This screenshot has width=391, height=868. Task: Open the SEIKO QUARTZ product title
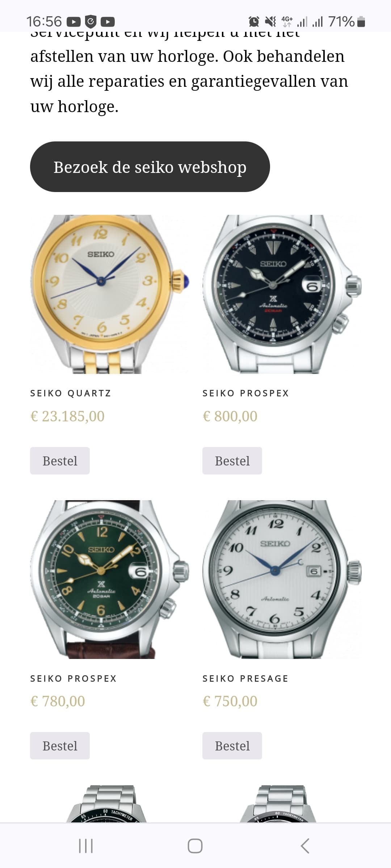[71, 393]
